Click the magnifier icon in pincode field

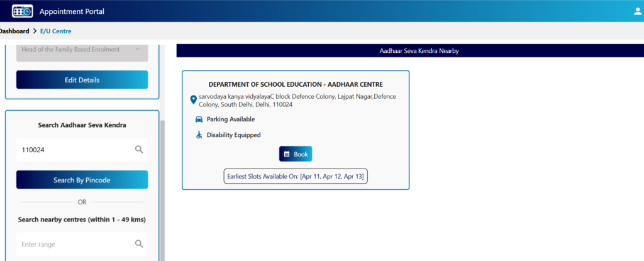(x=139, y=150)
